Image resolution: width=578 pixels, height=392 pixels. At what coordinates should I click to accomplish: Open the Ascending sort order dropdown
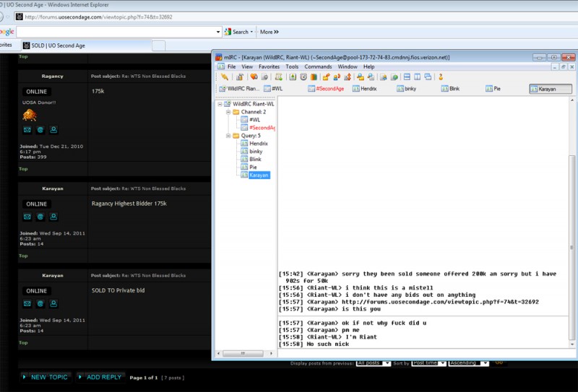click(x=467, y=362)
